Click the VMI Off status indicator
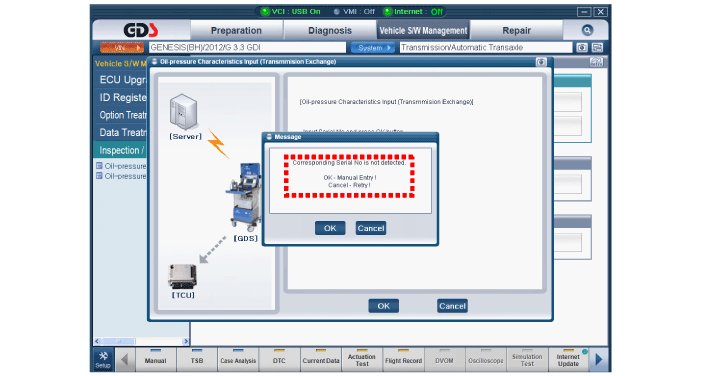 354,12
